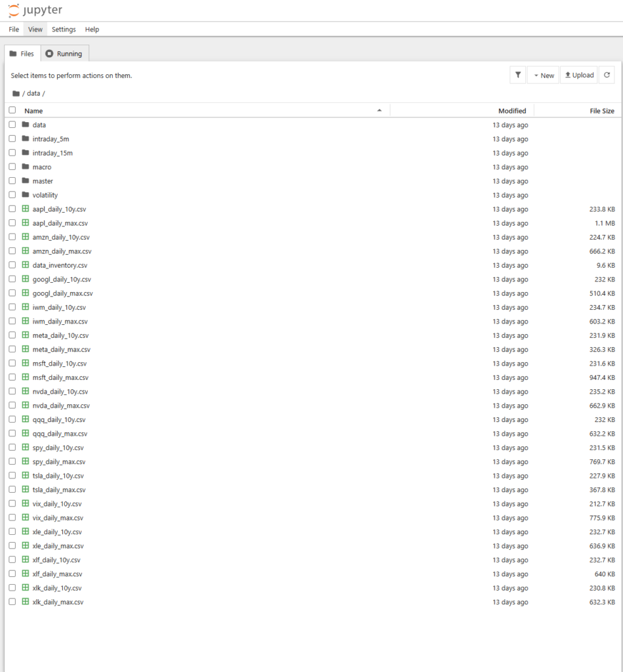
Task: Click the aapl_daily_10y.csv spreadsheet icon
Action: tap(26, 209)
